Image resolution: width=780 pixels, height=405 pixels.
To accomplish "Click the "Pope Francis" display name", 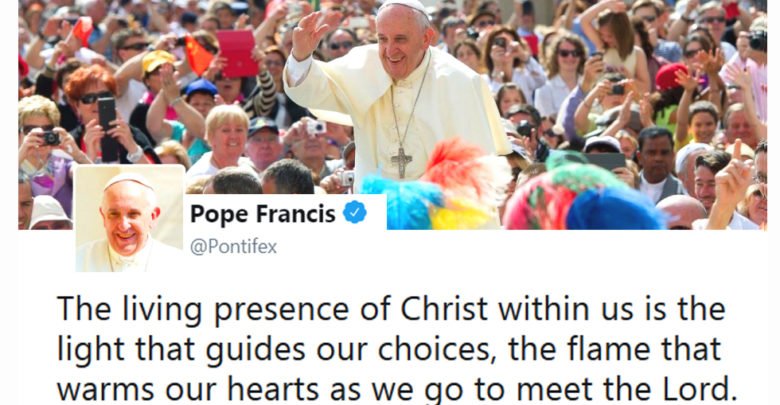I will click(x=263, y=214).
